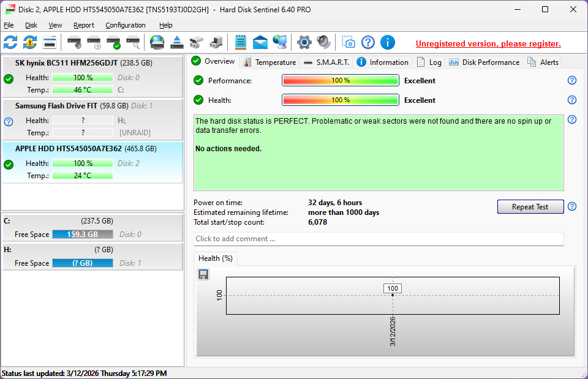Save the health graph using floppy icon
588x379 pixels.
203,274
